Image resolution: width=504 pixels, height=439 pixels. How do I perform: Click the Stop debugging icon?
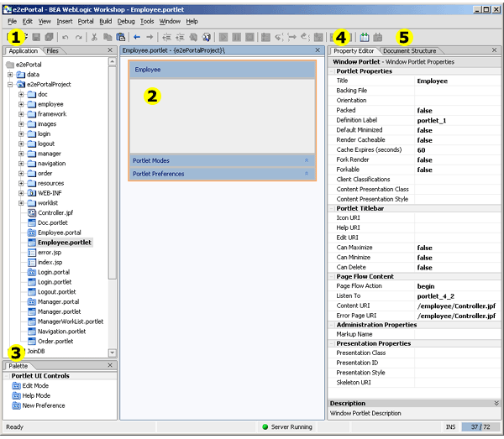pyautogui.click(x=249, y=37)
